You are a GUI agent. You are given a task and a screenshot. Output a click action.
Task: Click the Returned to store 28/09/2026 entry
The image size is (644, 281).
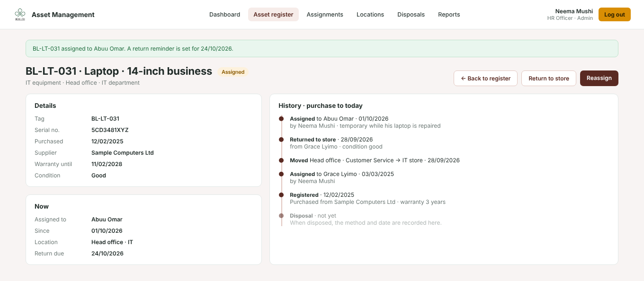pyautogui.click(x=331, y=140)
